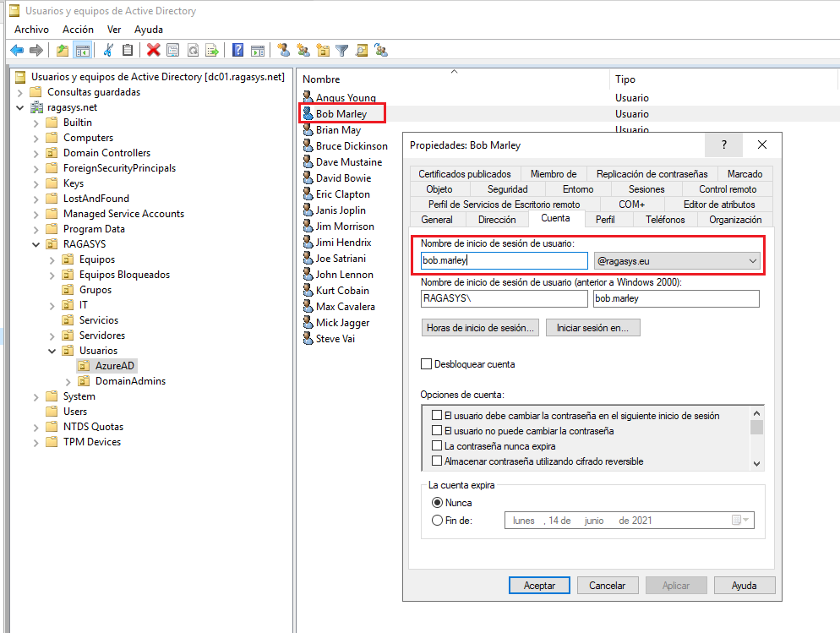Switch to the Perfil tab
Image resolution: width=840 pixels, height=633 pixels.
coord(609,219)
